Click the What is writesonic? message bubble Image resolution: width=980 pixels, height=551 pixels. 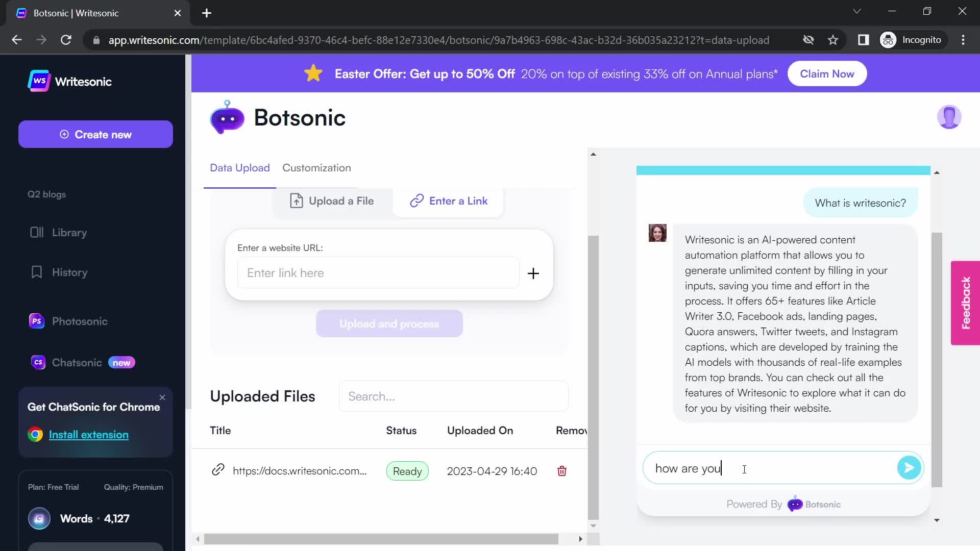(861, 203)
